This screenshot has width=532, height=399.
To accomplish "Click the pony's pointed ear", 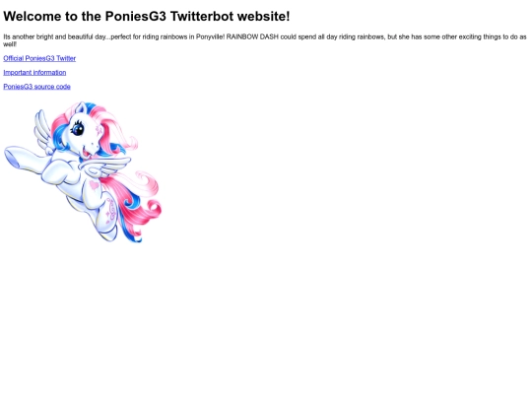I will (81, 107).
